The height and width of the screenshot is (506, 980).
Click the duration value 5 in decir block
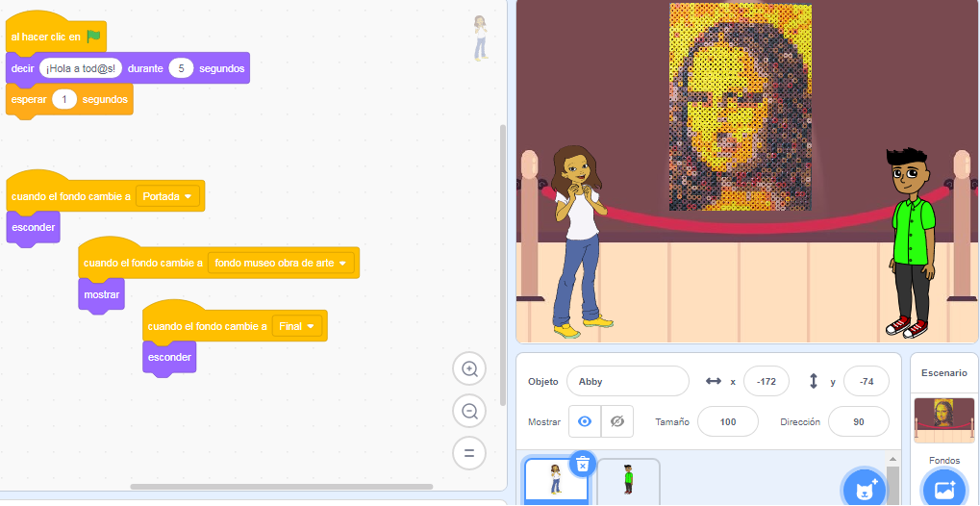pyautogui.click(x=181, y=68)
